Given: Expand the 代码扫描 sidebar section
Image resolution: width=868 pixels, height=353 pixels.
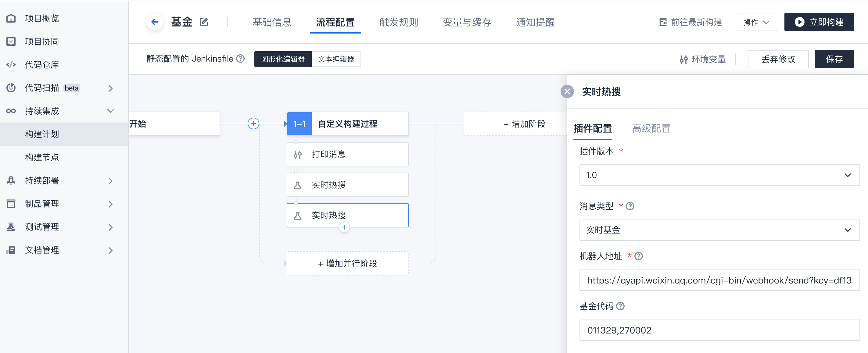Looking at the screenshot, I should (x=110, y=88).
